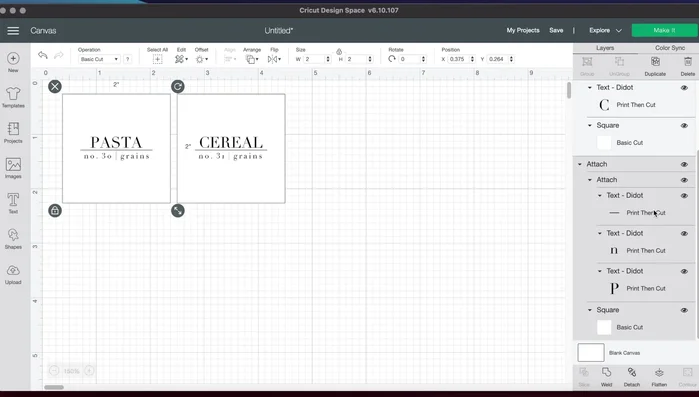Open the Edit tool menu
Viewport: 699px width, 397px height.
(x=181, y=59)
